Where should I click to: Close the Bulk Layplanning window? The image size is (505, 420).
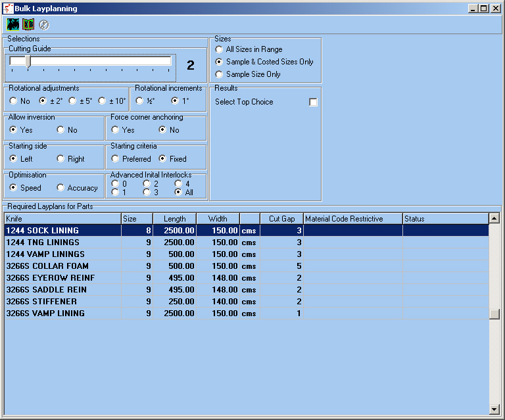click(495, 9)
